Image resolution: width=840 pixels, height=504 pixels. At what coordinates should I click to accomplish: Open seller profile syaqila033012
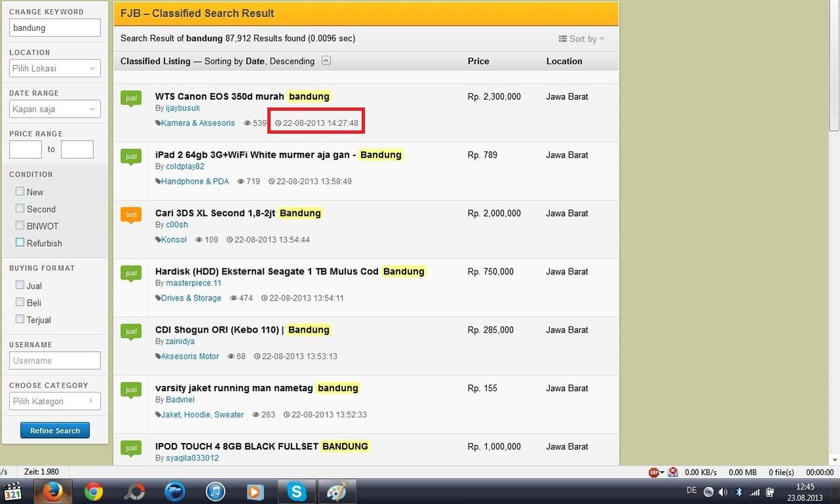click(192, 458)
